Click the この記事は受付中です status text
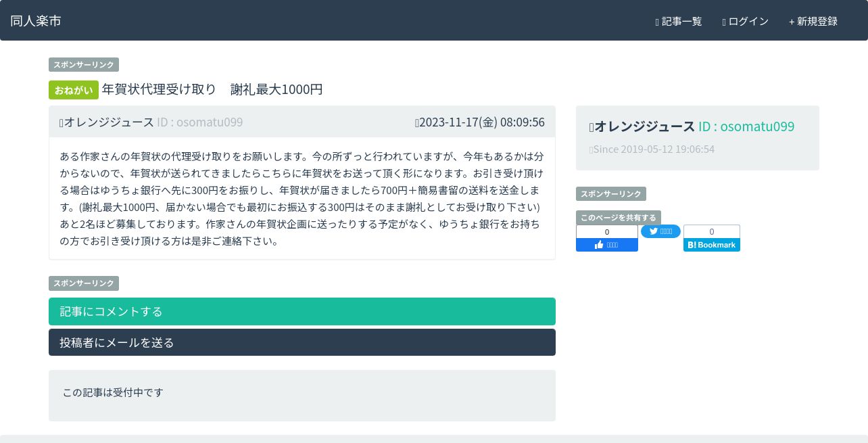The height and width of the screenshot is (443, 868). [x=113, y=392]
